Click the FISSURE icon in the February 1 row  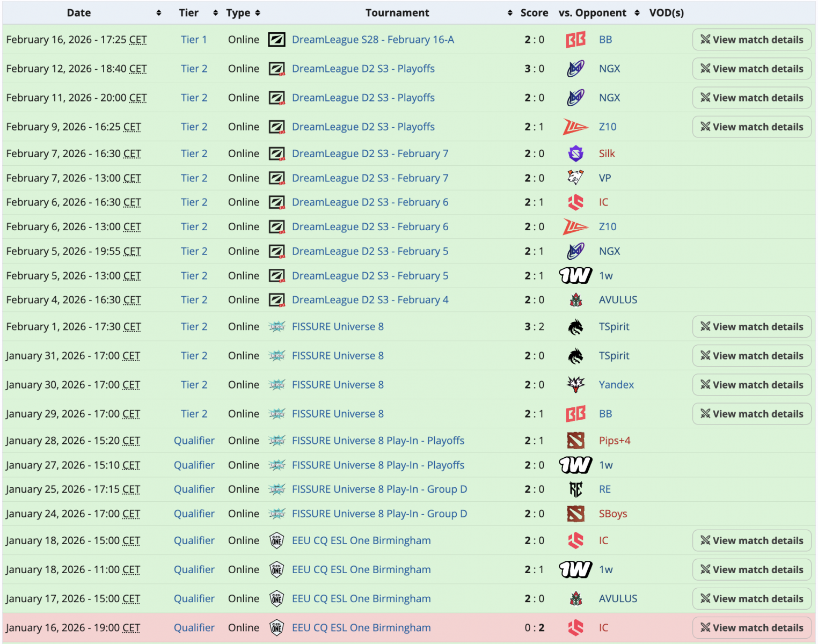point(277,327)
